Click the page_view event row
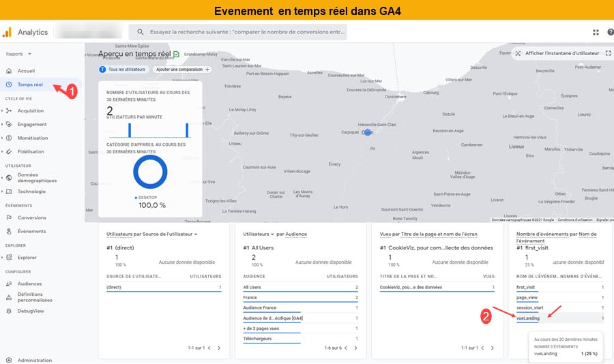This screenshot has height=364, width=614. click(x=560, y=297)
